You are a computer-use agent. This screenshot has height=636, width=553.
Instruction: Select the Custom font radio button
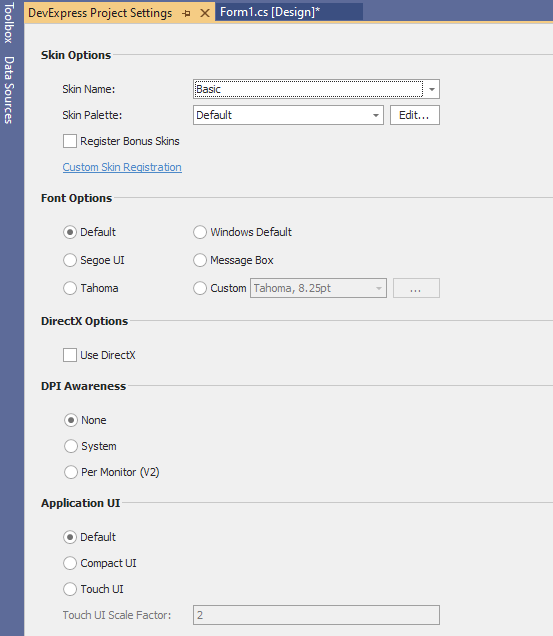tap(200, 288)
